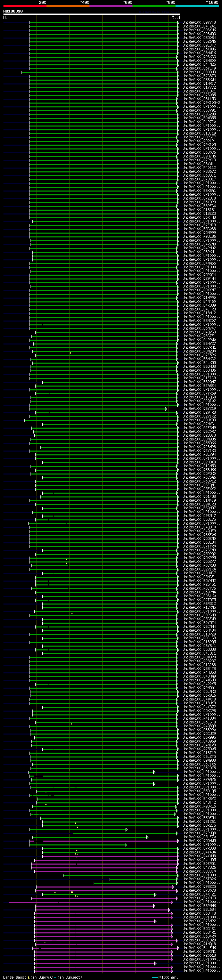Click the UniRef100_Q23237 label

click(x=199, y=661)
